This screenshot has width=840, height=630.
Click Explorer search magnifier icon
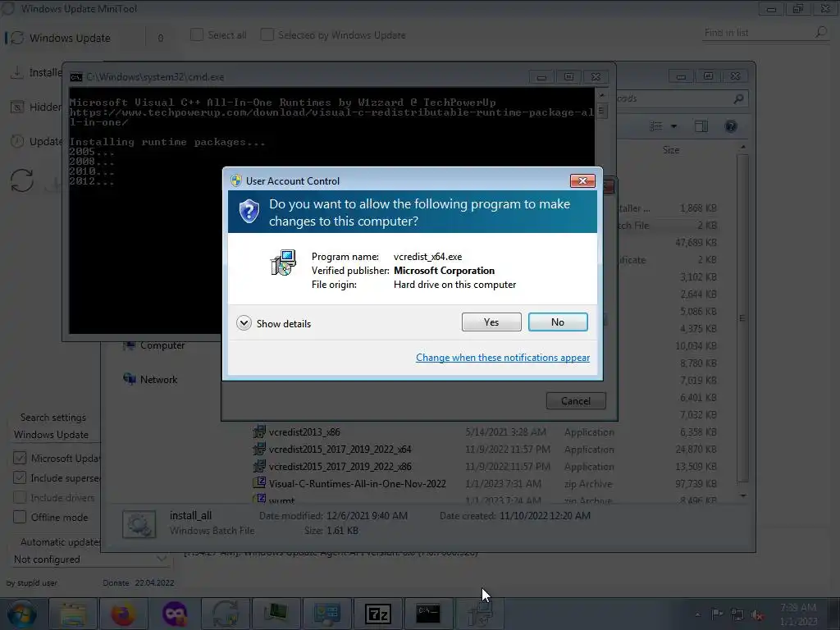[739, 98]
